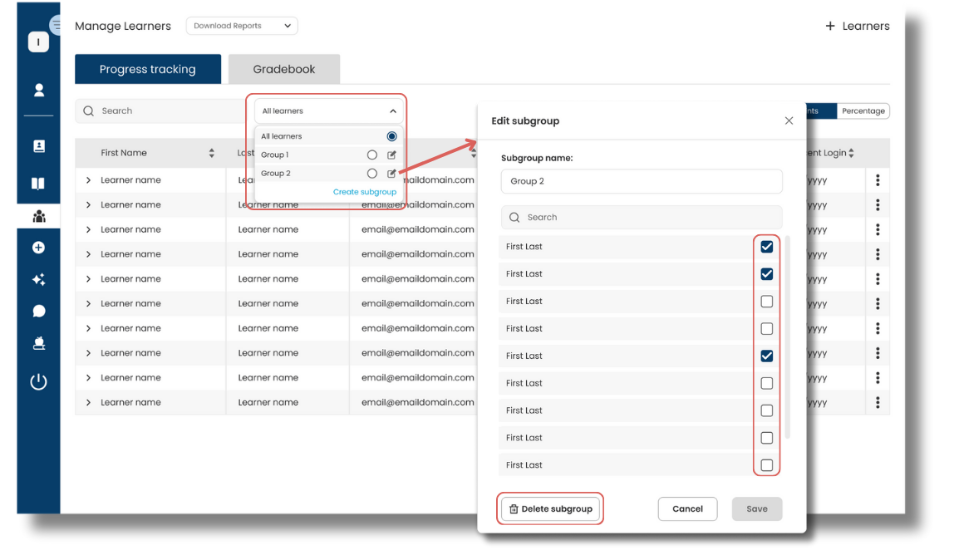Click the power logout sidebar icon
This screenshot has width=954, height=560.
point(38,382)
